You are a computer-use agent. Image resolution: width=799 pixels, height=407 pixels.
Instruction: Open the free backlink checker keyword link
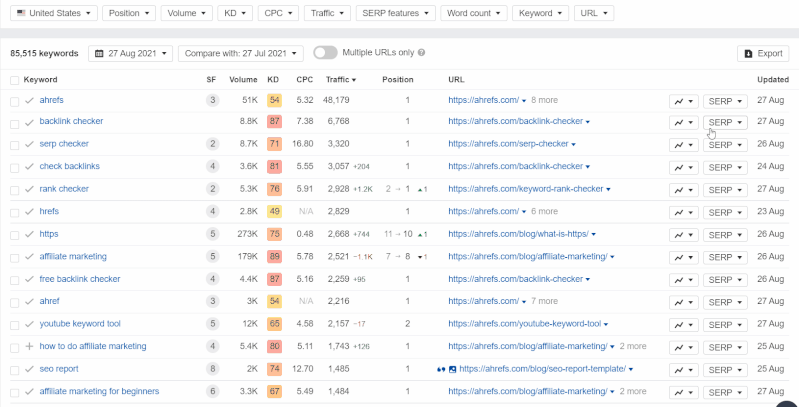(80, 279)
